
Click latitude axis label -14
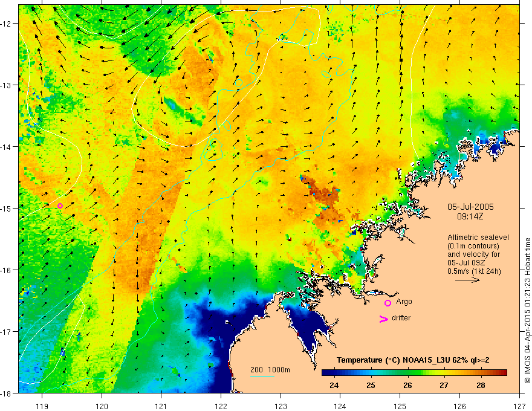[7, 146]
